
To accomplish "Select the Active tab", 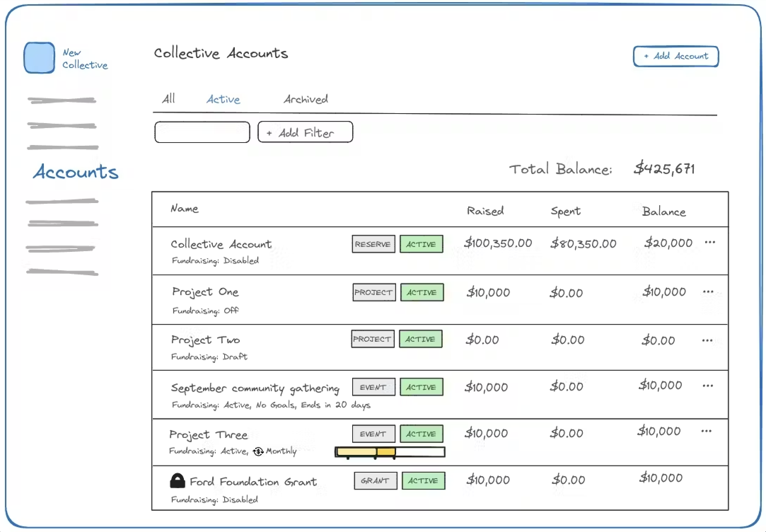I will pyautogui.click(x=223, y=99).
